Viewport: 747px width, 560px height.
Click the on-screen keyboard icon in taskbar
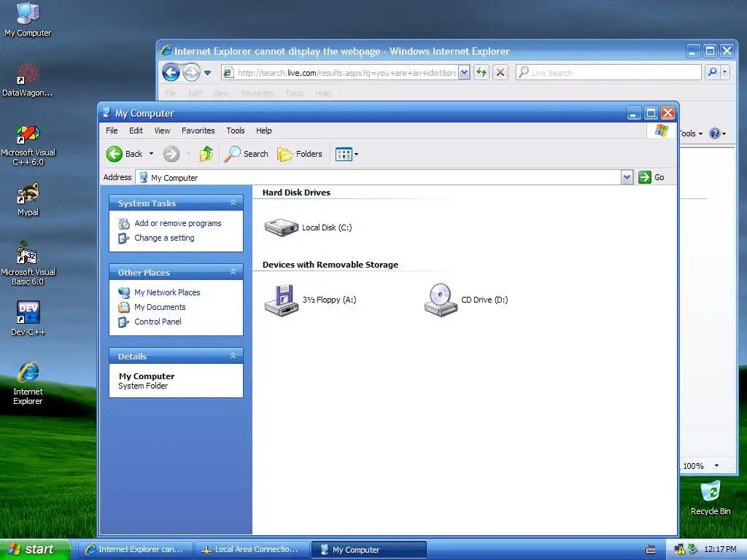tap(650, 550)
